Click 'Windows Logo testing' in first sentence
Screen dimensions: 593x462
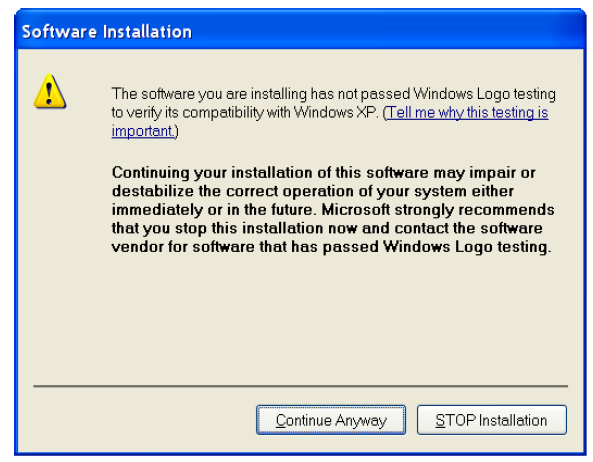coord(484,94)
